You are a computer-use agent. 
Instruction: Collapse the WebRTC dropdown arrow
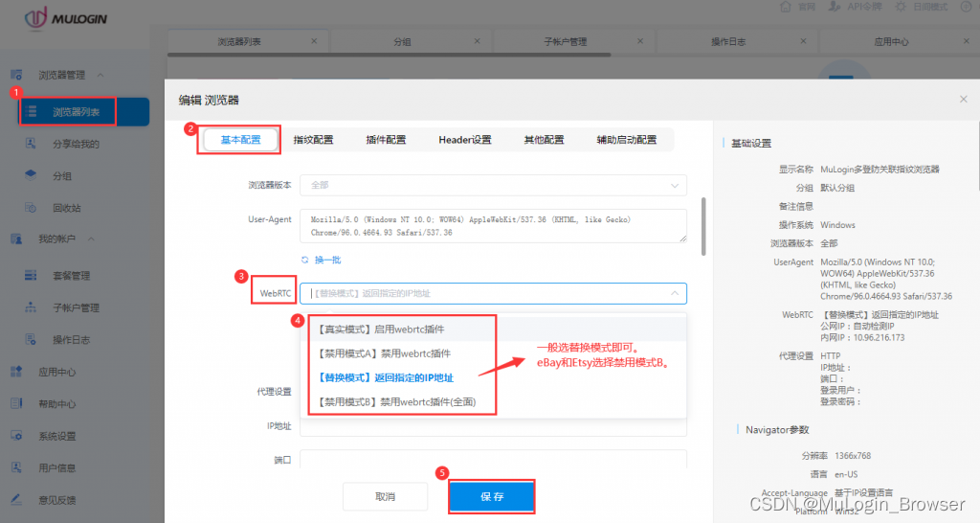point(675,293)
